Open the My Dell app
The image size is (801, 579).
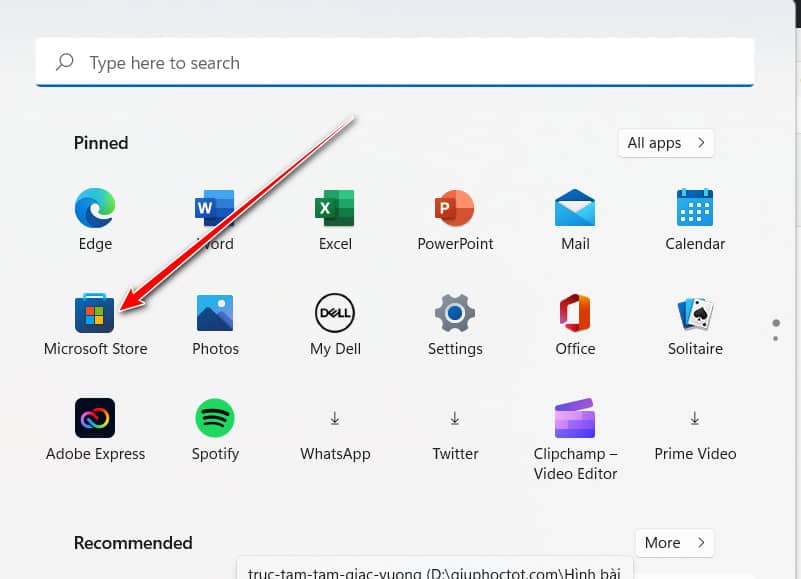[335, 313]
